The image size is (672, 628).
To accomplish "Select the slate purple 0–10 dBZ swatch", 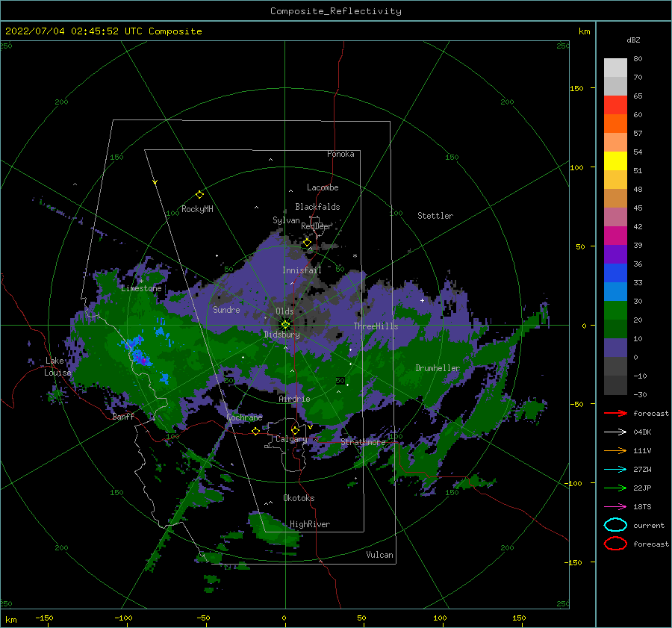I will point(615,348).
